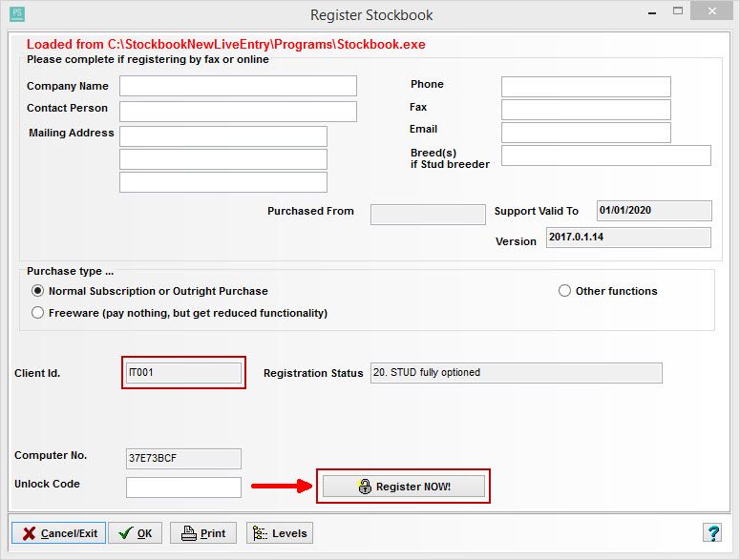Click the Computer No. field 37E73BCF
The width and height of the screenshot is (740, 560).
pyautogui.click(x=183, y=459)
